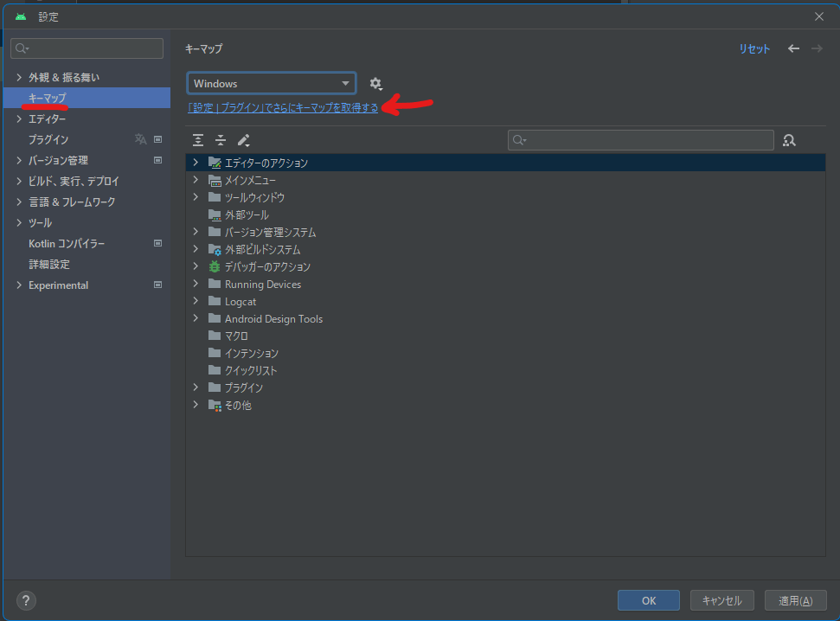Screen dimensions: 840x621
Task: Expand the ツール settings category chevron
Action: (19, 222)
